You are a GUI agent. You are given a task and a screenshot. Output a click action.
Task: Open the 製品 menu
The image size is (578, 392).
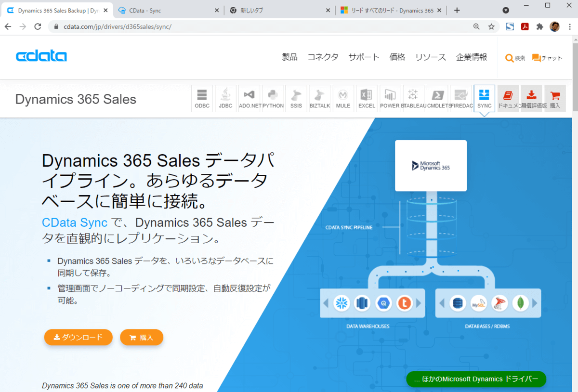pyautogui.click(x=290, y=57)
